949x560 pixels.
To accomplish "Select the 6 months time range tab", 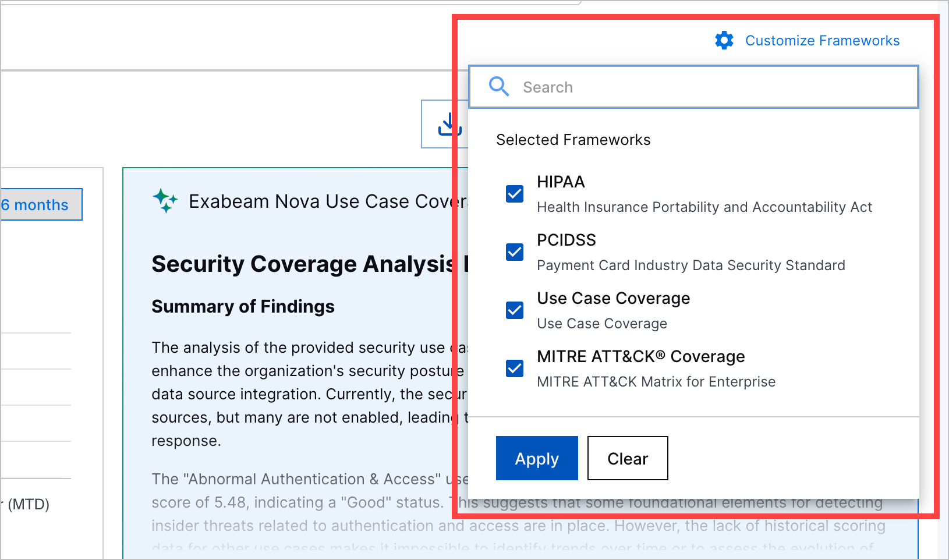I will pyautogui.click(x=40, y=205).
